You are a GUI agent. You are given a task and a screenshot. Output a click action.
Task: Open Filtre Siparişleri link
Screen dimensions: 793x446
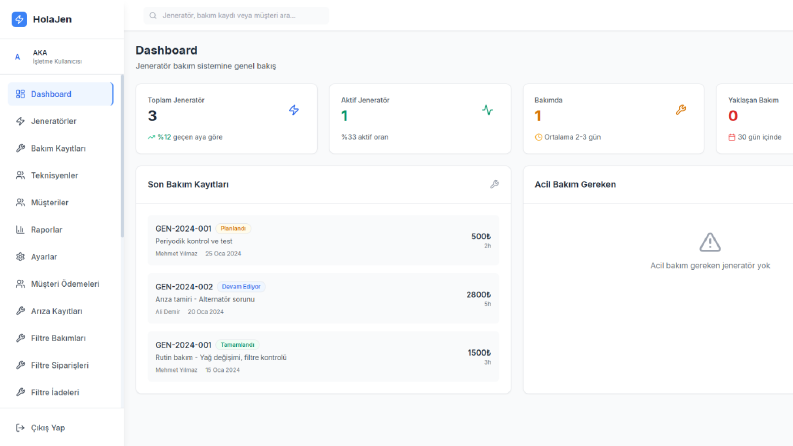[x=60, y=365]
